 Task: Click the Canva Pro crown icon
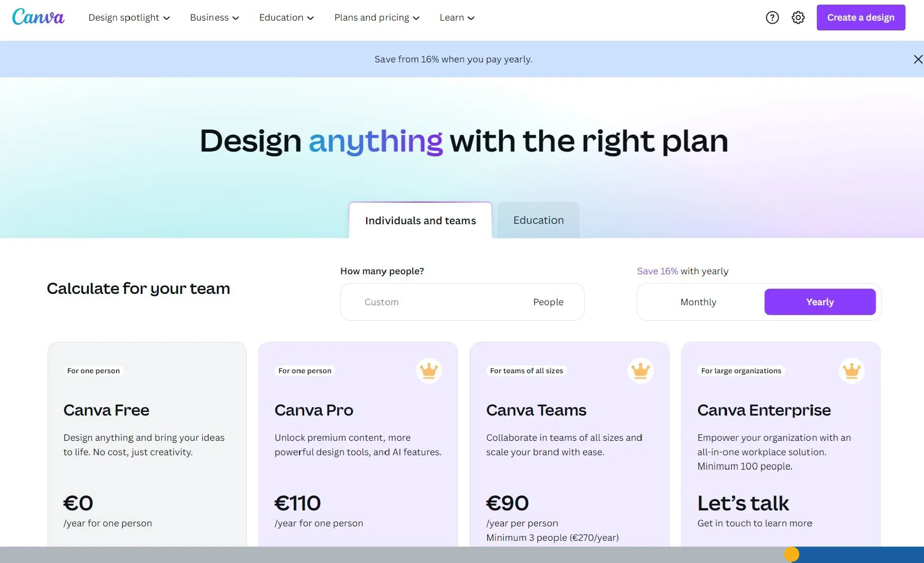click(x=429, y=371)
